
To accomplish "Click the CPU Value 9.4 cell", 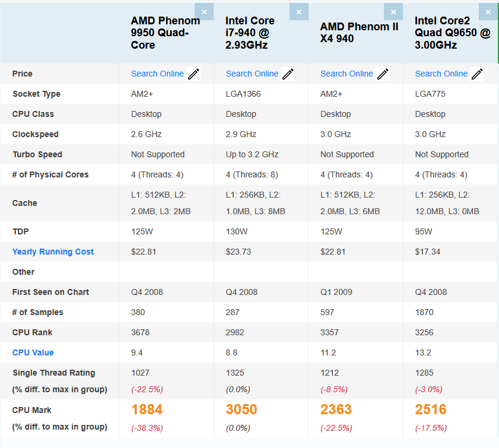I will coord(137,352).
